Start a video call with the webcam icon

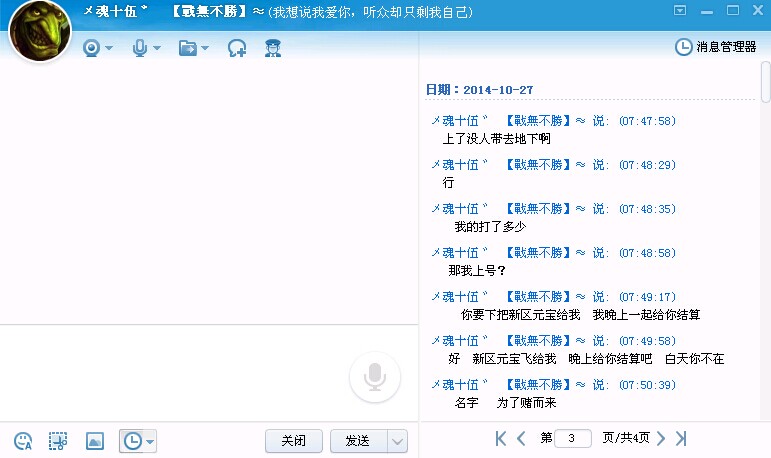tap(92, 48)
